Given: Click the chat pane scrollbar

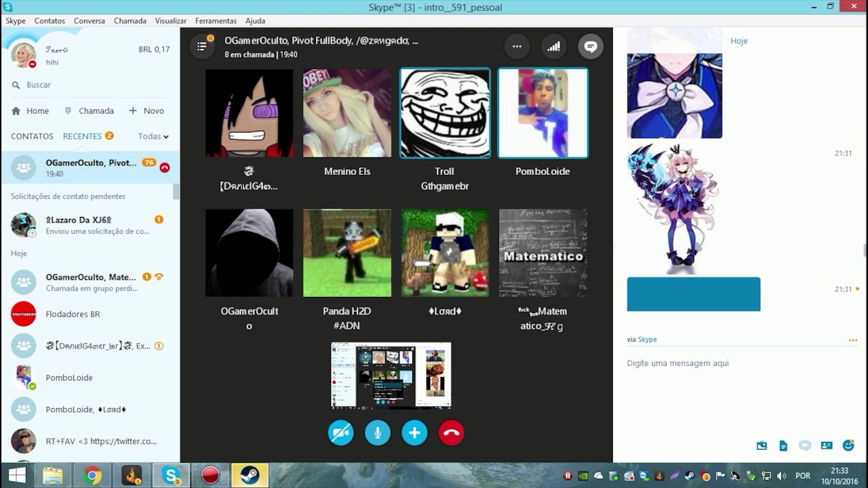Looking at the screenshot, I should (x=865, y=251).
